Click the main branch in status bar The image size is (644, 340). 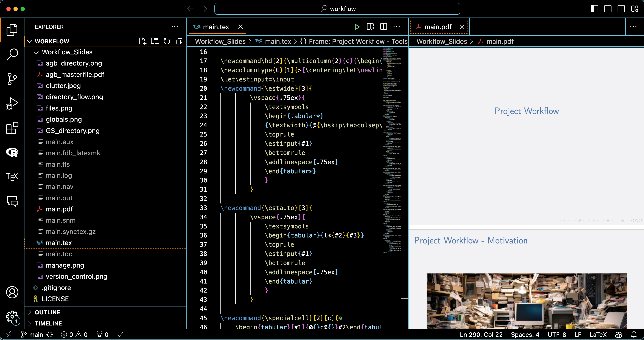32,335
